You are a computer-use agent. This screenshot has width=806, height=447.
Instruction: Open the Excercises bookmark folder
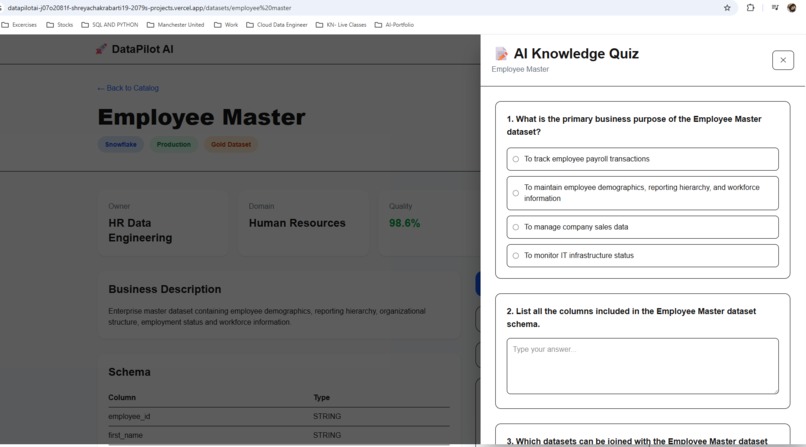(20, 25)
